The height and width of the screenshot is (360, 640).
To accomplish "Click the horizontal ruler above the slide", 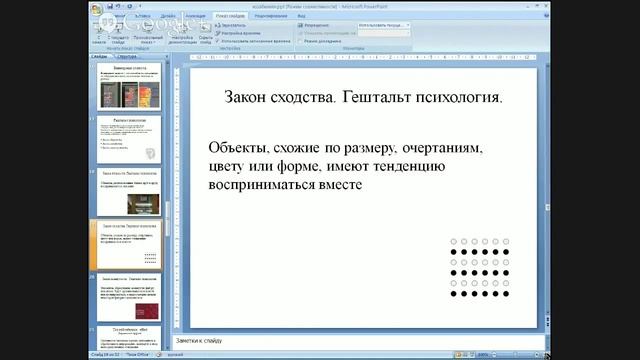I will click(x=363, y=58).
